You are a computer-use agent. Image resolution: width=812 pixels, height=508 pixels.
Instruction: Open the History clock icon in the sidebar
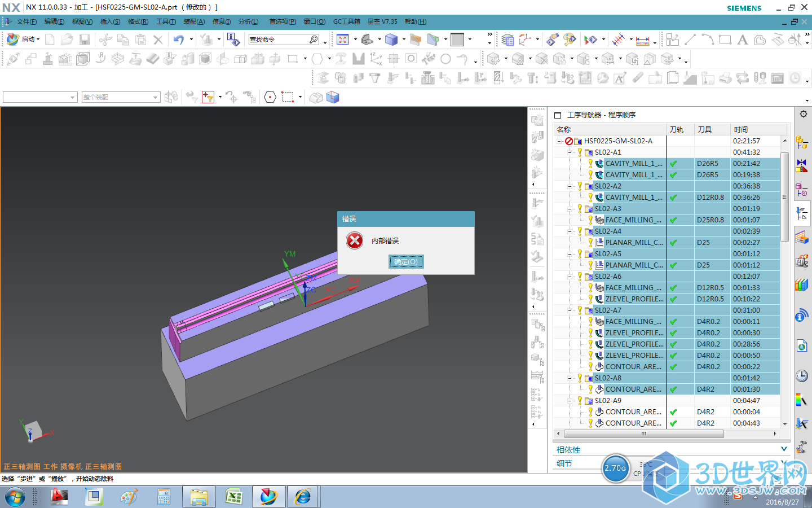point(801,376)
